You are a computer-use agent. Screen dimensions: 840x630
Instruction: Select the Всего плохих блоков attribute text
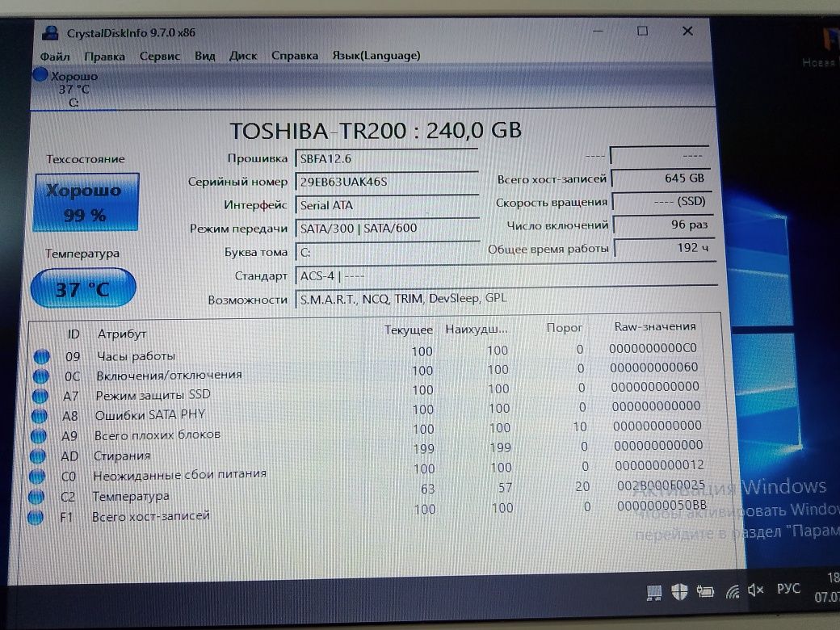pos(157,435)
